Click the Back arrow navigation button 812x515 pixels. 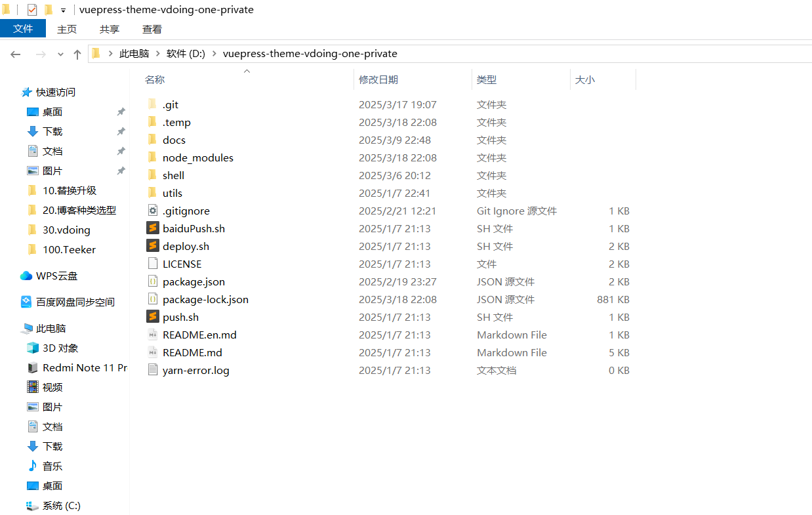(x=16, y=54)
